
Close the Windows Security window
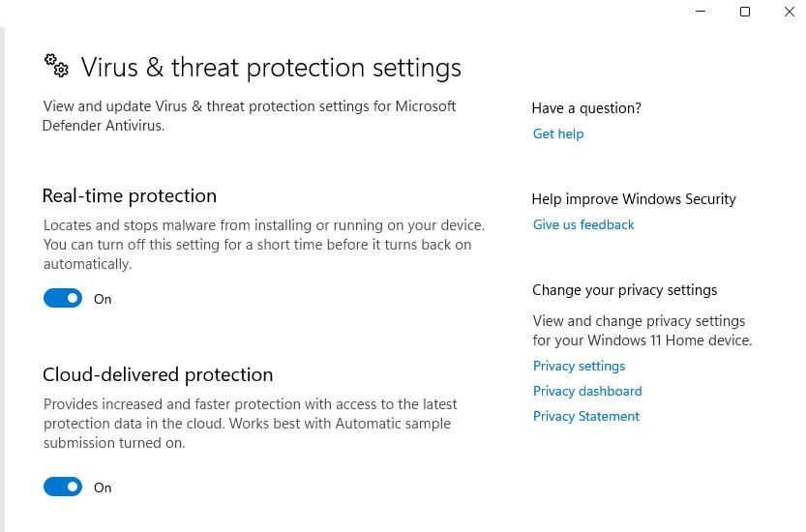point(789,12)
